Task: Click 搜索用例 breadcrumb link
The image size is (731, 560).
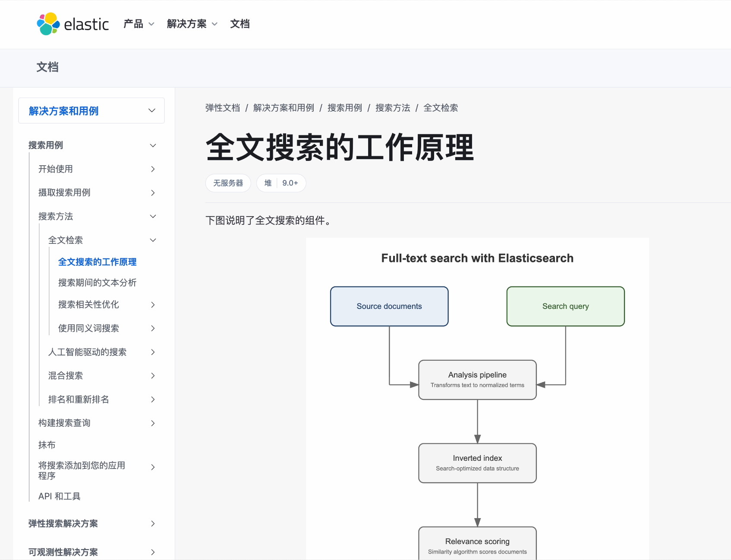Action: (x=344, y=108)
